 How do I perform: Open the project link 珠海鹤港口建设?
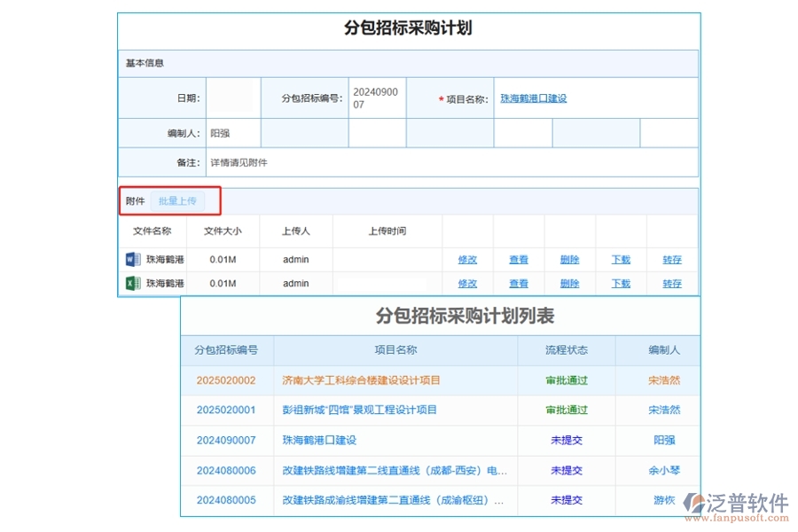tap(533, 98)
